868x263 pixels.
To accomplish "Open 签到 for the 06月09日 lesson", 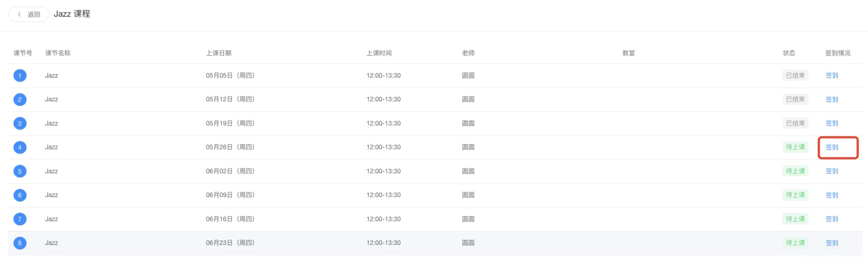I will tap(832, 195).
